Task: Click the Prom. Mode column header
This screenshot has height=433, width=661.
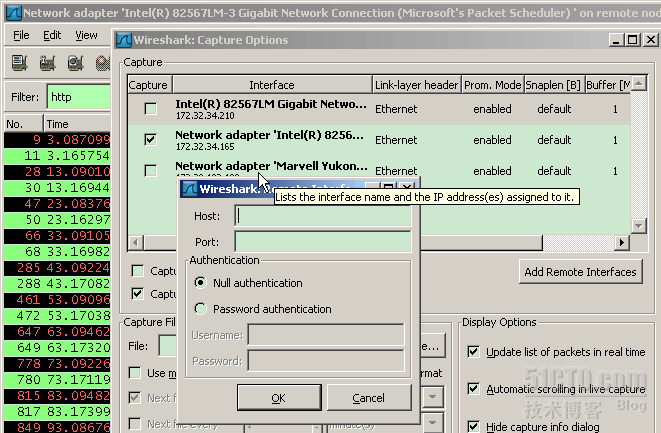Action: coord(492,85)
